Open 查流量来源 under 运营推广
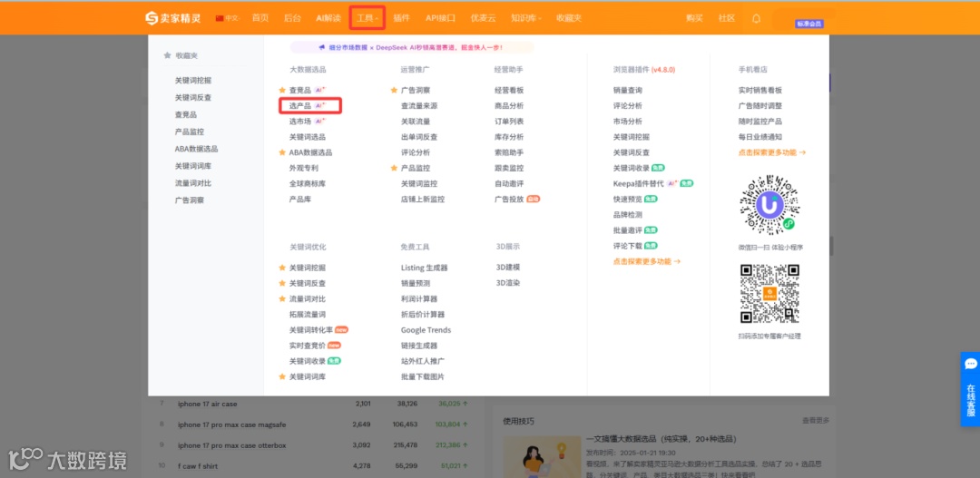The width and height of the screenshot is (980, 478). (419, 105)
